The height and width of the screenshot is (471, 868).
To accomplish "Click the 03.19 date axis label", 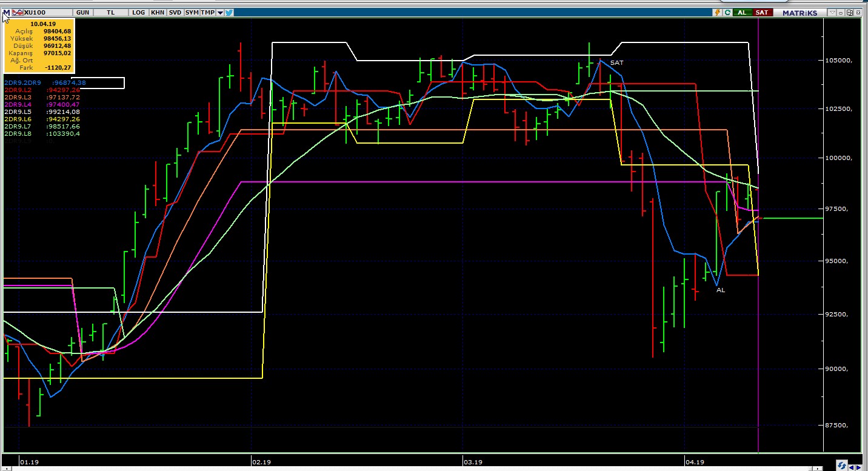I will click(x=473, y=461).
